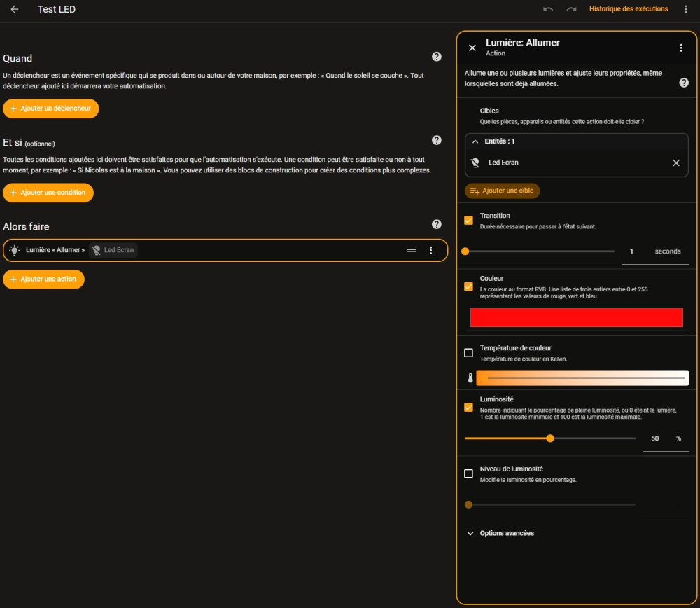Open help for the Quand section

(437, 57)
